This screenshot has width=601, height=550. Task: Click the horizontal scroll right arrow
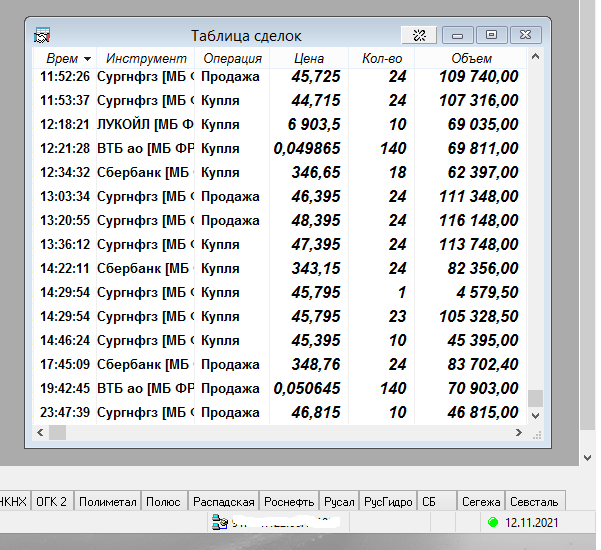[519, 433]
